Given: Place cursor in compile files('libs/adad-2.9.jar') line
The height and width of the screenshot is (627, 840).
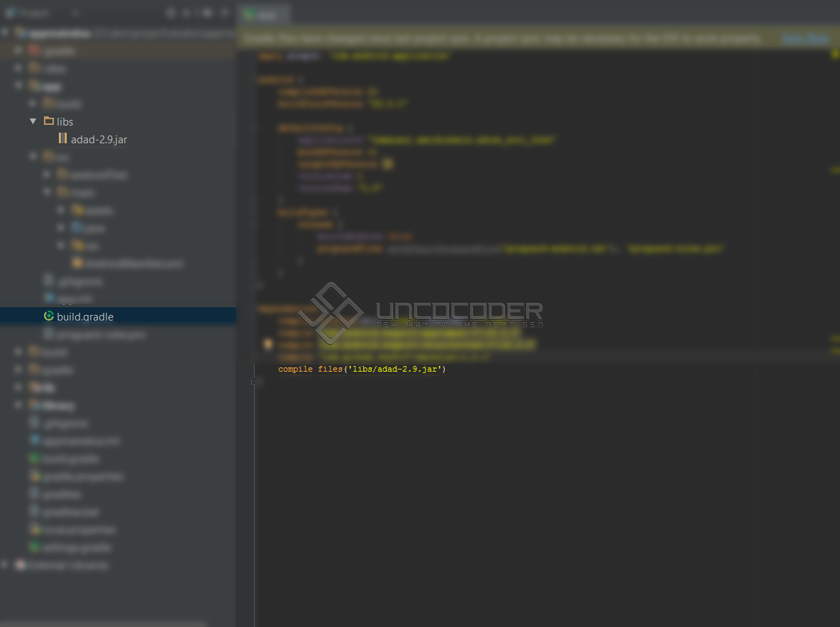Looking at the screenshot, I should click(362, 369).
